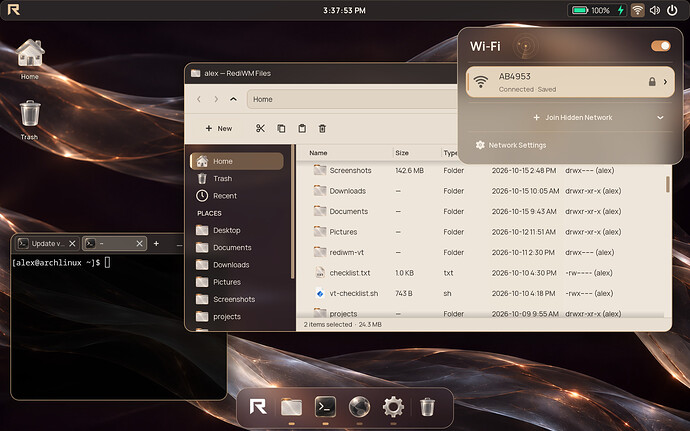Open Pictures in Places sidebar
The width and height of the screenshot is (690, 431).
[237, 282]
